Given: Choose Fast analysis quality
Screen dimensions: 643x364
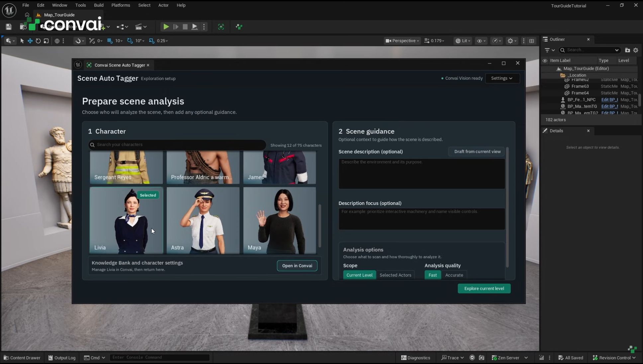Looking at the screenshot, I should coord(433,275).
